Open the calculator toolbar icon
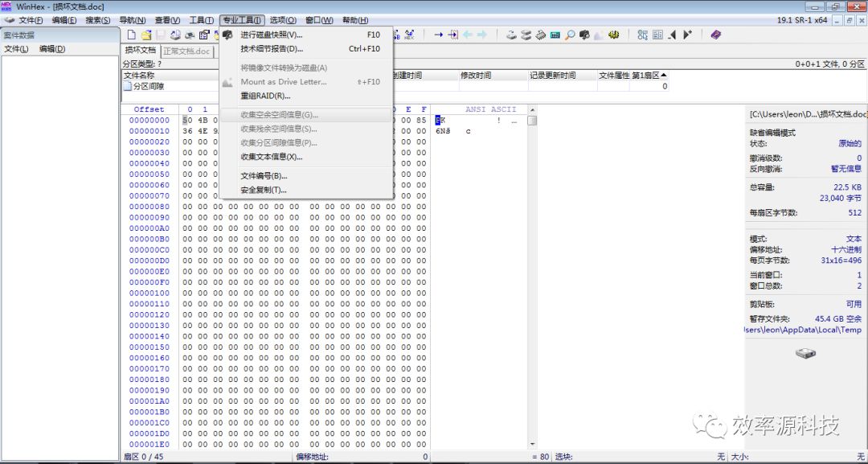The image size is (868, 464). [x=555, y=35]
